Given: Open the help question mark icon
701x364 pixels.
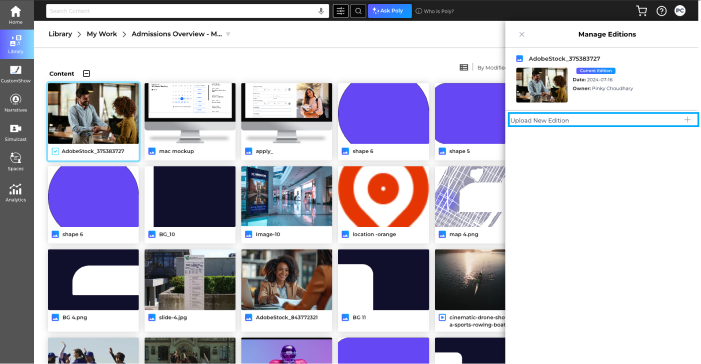Looking at the screenshot, I should 661,11.
